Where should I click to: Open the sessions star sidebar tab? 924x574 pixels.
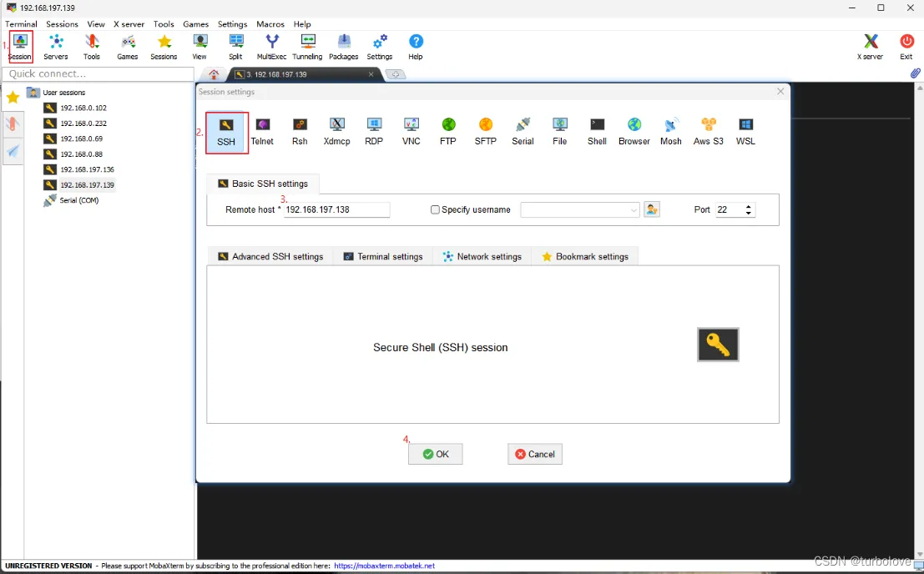(x=13, y=97)
